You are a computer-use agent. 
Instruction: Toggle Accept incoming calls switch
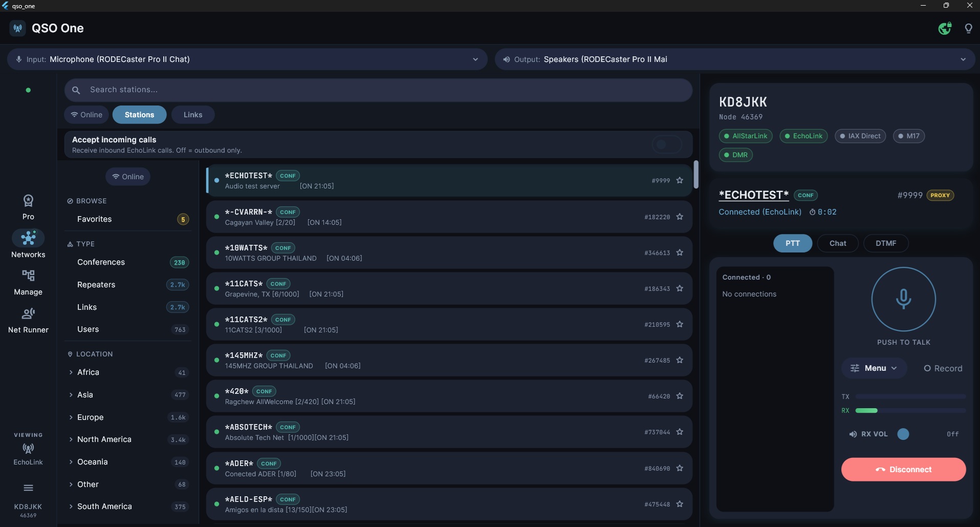point(667,144)
